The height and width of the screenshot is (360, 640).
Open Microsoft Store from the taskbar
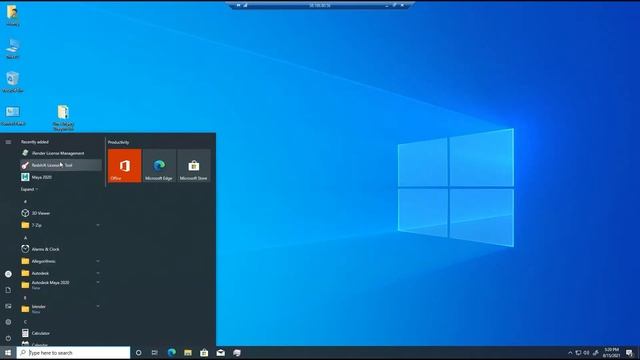pos(204,353)
